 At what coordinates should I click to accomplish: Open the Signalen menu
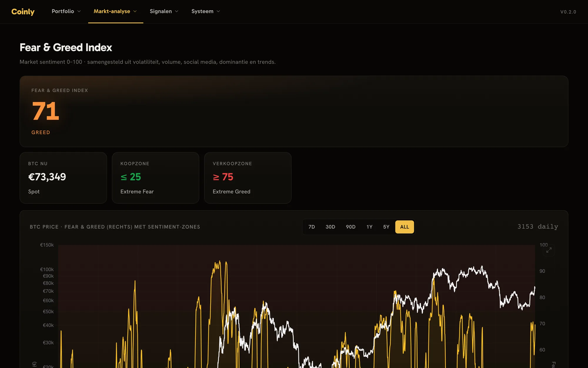(164, 11)
